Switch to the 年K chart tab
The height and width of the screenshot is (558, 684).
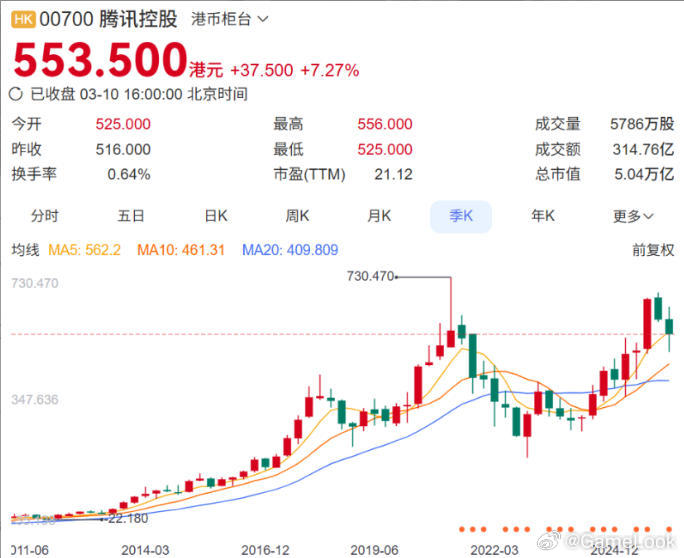543,216
